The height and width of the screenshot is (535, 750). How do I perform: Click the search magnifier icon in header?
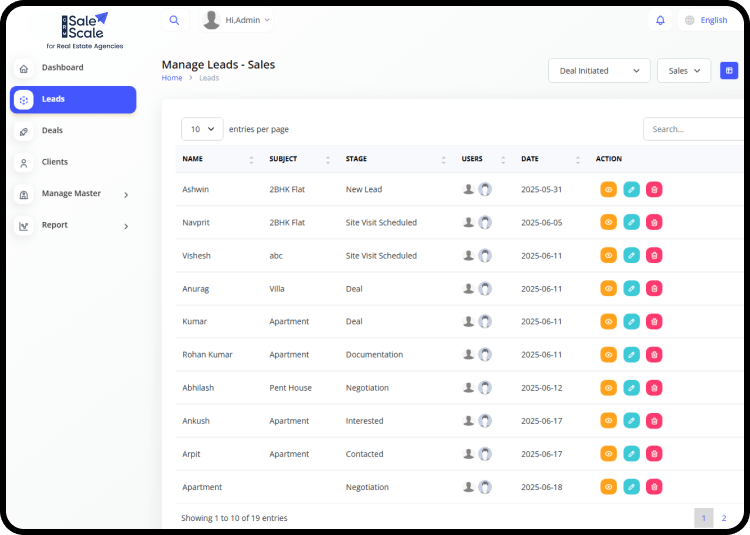(174, 20)
